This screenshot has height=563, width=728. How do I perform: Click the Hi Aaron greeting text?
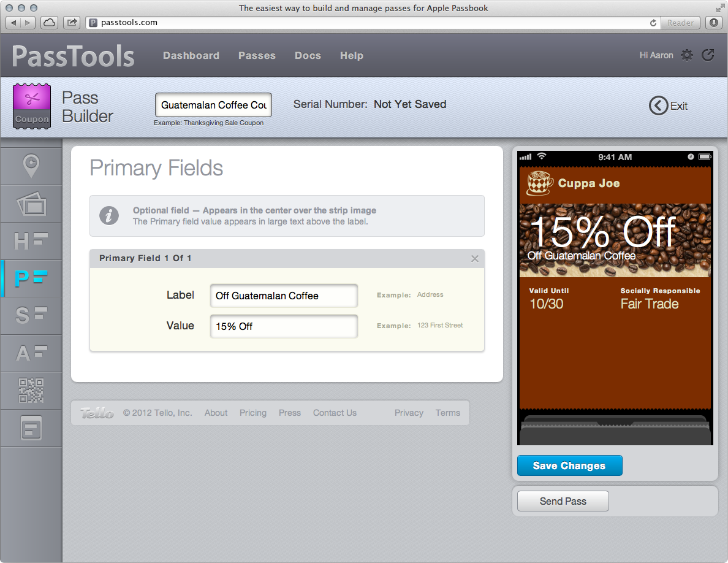tap(656, 55)
